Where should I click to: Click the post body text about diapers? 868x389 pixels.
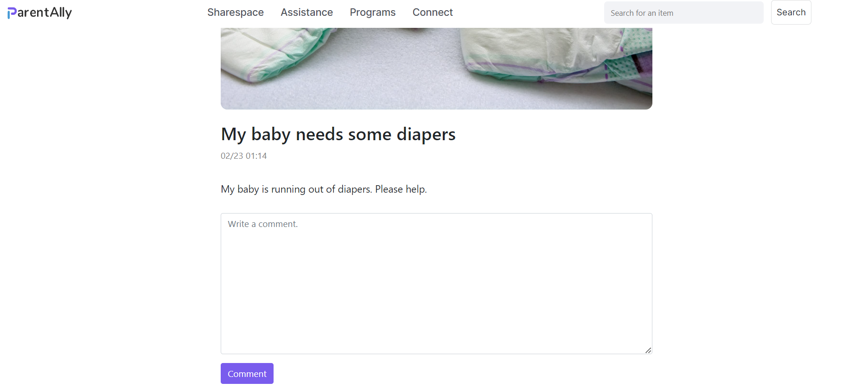[x=324, y=189]
